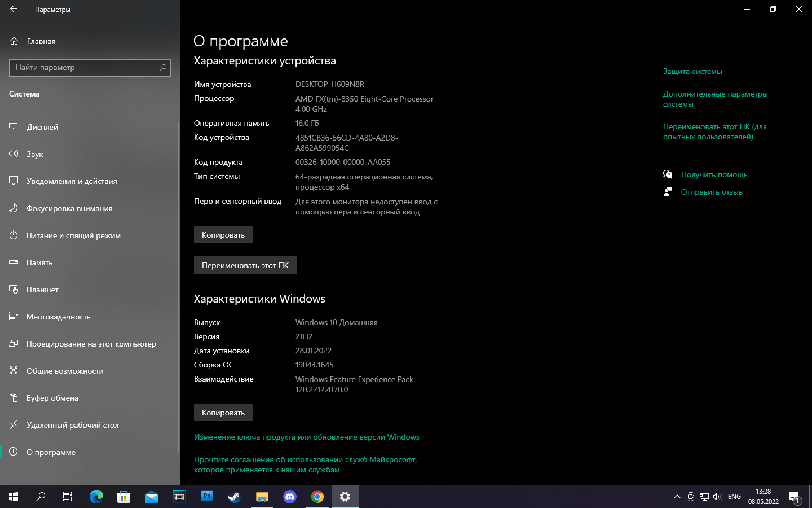Open Discord from the taskbar
This screenshot has width=812, height=508.
[289, 497]
